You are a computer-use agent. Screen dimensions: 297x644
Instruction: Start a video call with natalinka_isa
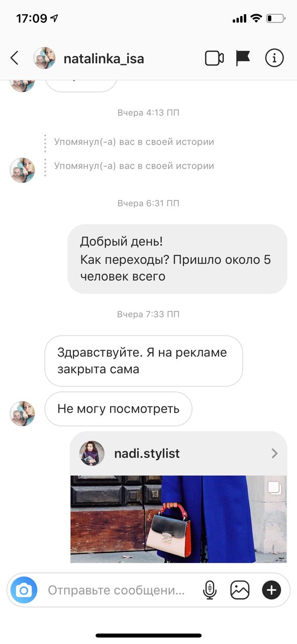tap(215, 58)
